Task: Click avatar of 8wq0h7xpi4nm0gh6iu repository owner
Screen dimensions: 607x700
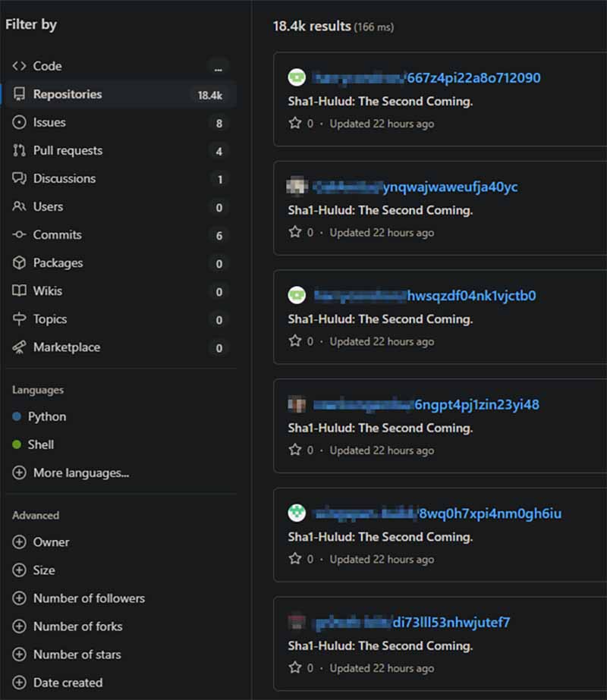Action: pyautogui.click(x=297, y=513)
